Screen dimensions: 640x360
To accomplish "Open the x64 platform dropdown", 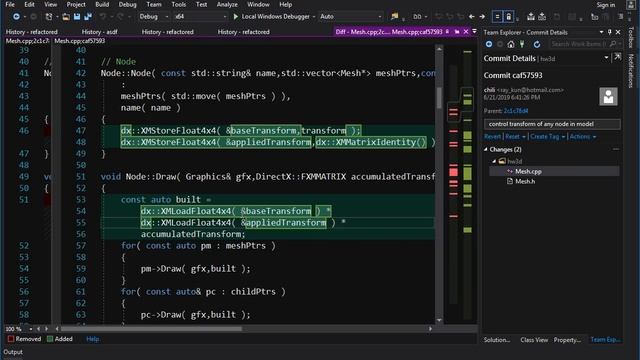I will 224,17.
